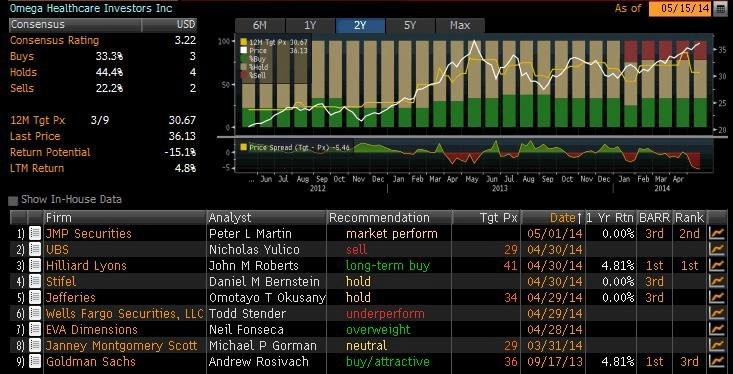
Task: Sort the table by the Firm column
Action: click(x=125, y=217)
